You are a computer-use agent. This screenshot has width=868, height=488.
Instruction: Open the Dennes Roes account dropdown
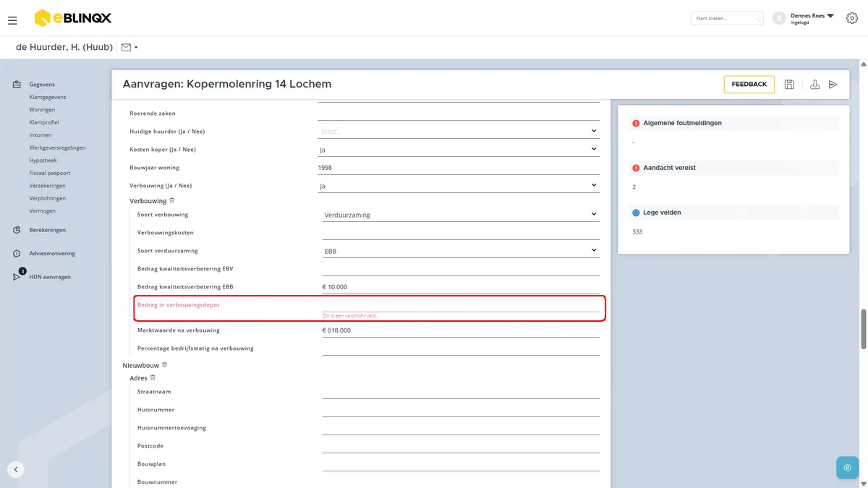coord(812,18)
